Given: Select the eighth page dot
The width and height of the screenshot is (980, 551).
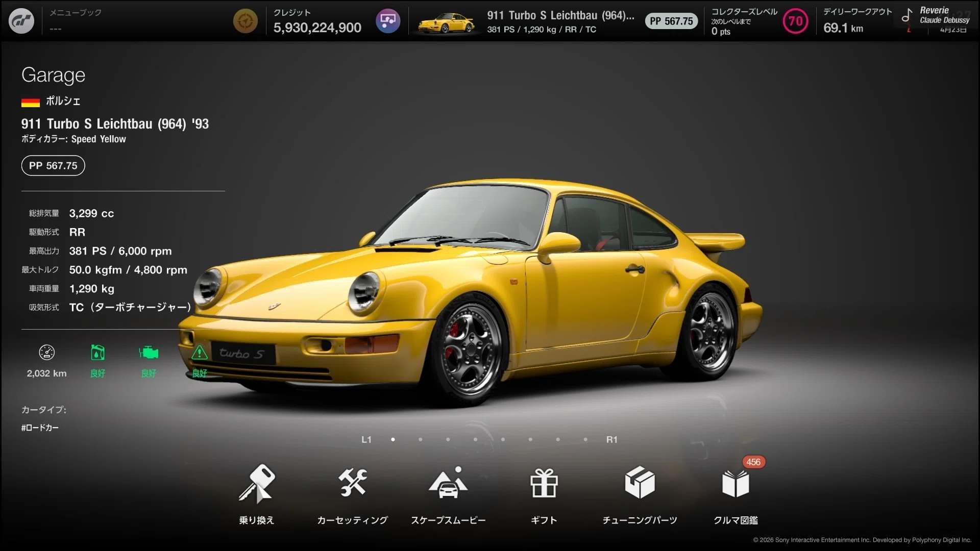Looking at the screenshot, I should pyautogui.click(x=585, y=439).
